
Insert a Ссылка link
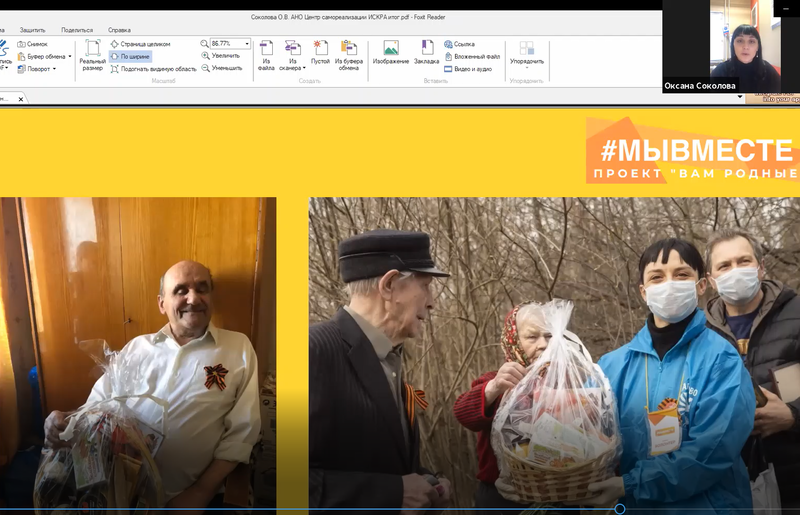point(459,44)
